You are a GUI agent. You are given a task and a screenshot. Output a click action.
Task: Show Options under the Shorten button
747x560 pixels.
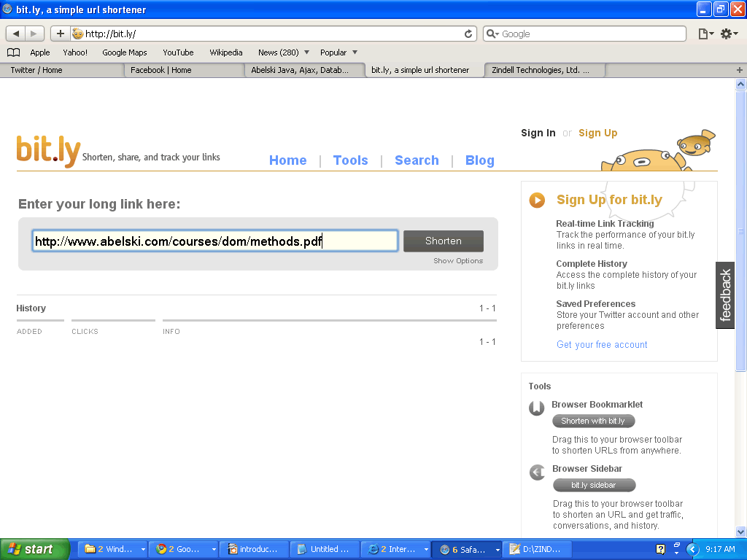458,261
